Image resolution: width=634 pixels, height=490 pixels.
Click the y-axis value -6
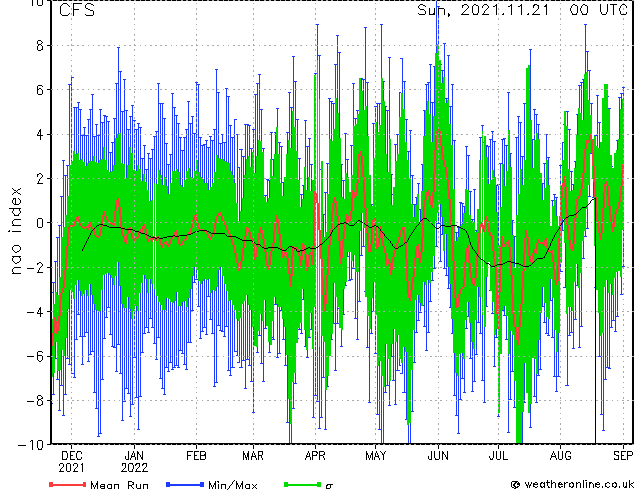tap(35, 356)
